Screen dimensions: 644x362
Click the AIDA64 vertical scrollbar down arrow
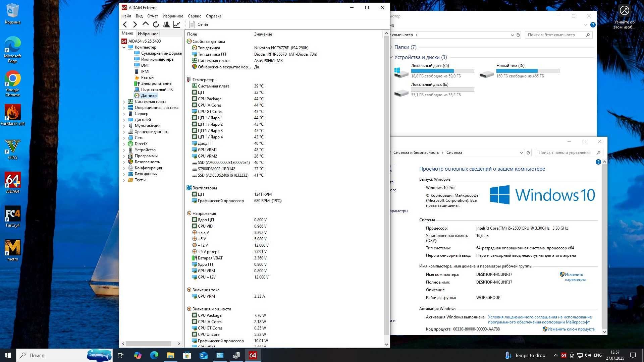pyautogui.click(x=386, y=344)
